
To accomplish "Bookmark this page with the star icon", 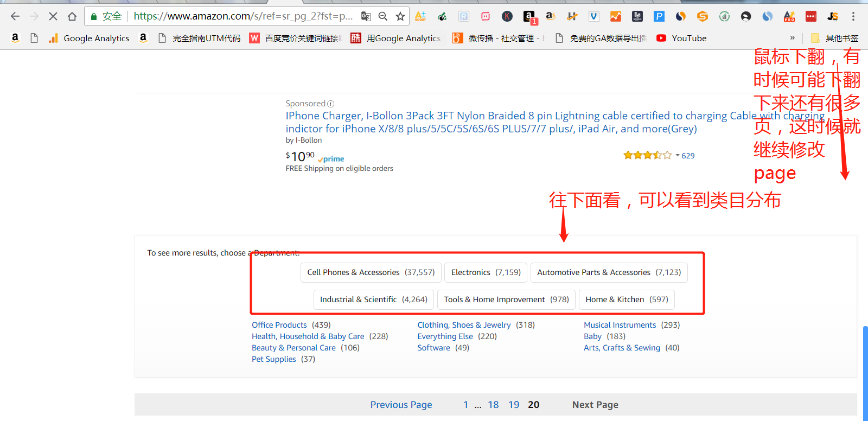I will (x=400, y=16).
